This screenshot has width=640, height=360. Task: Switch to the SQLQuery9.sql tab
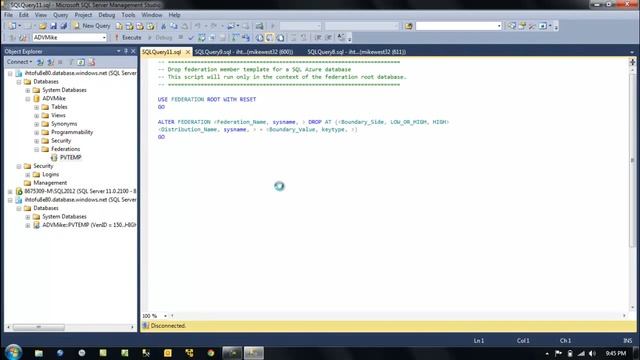pyautogui.click(x=243, y=52)
